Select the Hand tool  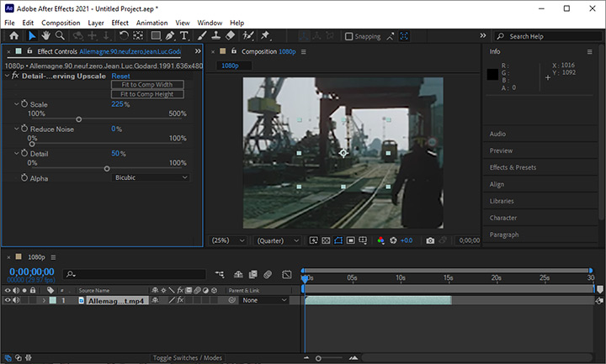pyautogui.click(x=46, y=36)
